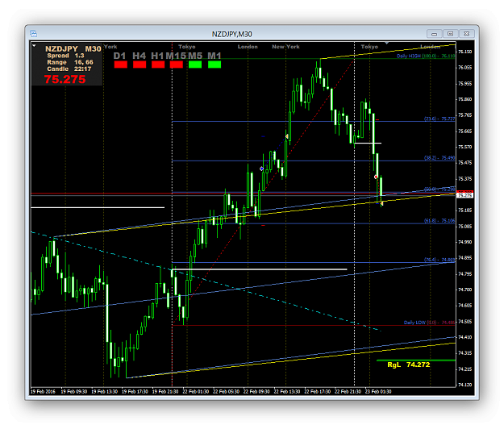The height and width of the screenshot is (425, 504).
Task: Select the M15 timeframe label
Action: pos(176,56)
